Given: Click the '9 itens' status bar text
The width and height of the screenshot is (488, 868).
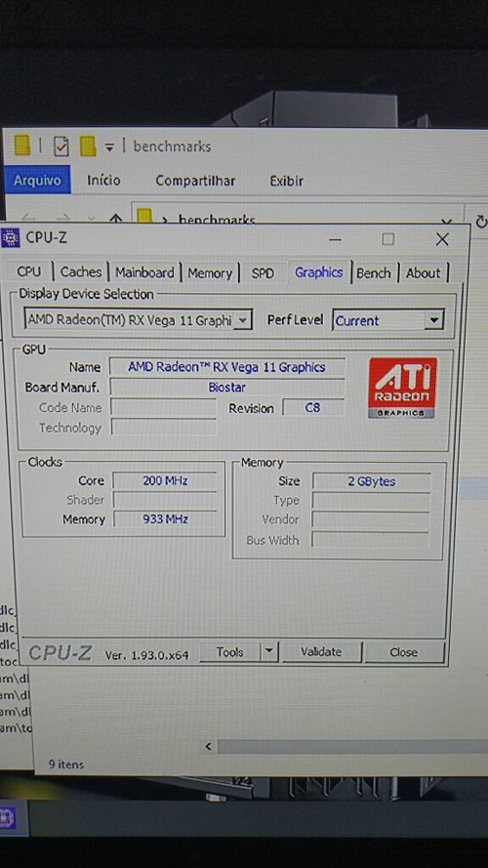Looking at the screenshot, I should 66,765.
